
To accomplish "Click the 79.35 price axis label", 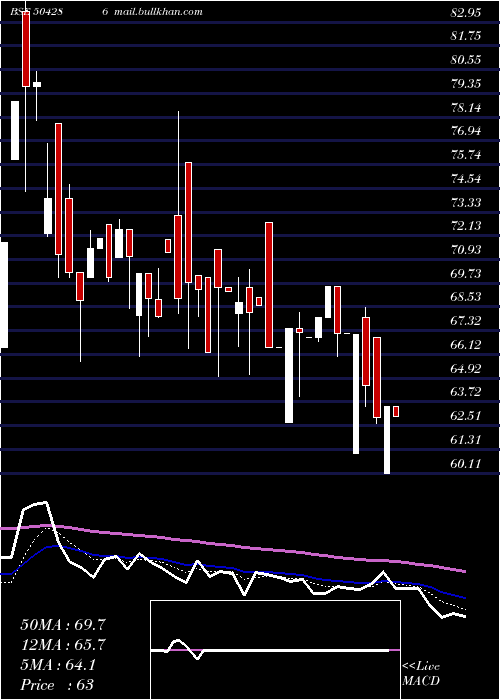I will point(466,83).
